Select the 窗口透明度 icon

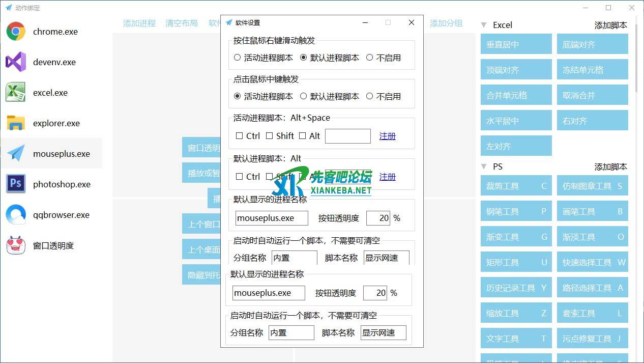16,245
